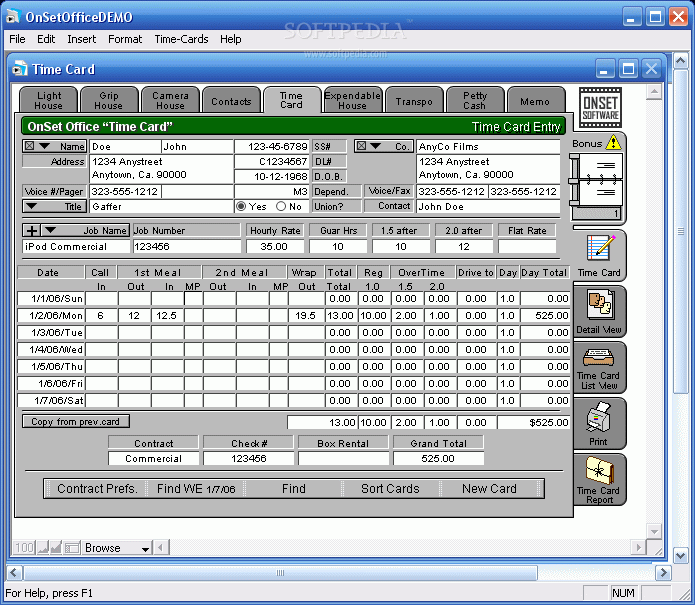
Task: Select the Yes union radio button
Action: coord(241,207)
